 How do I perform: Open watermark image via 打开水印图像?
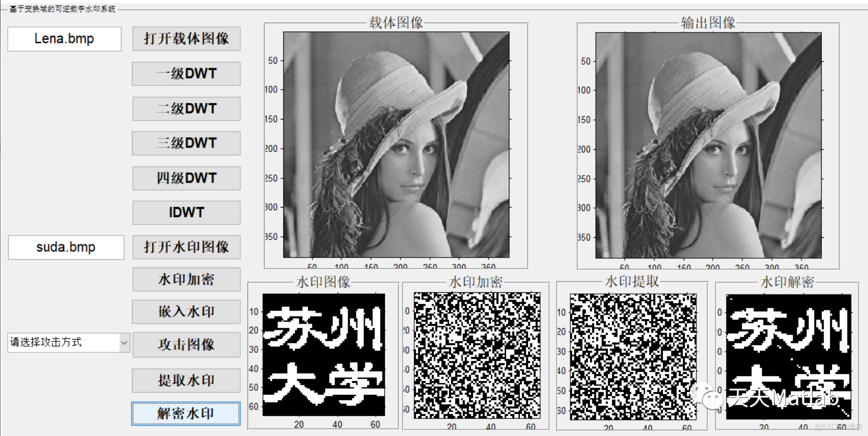[x=186, y=247]
